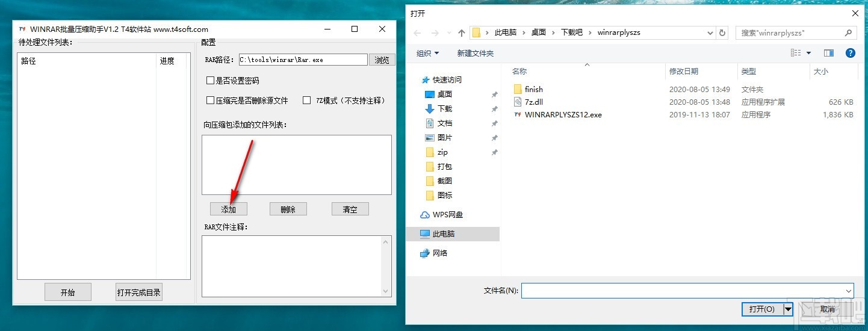This screenshot has height=331, width=868.
Task: Enable the 7Z模式 checkbox
Action: pyautogui.click(x=306, y=101)
